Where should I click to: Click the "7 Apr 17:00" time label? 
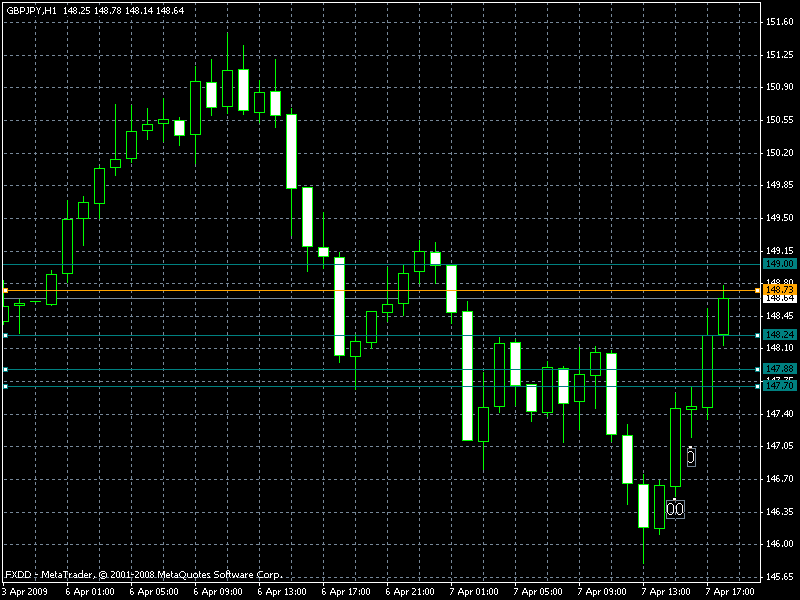(730, 592)
